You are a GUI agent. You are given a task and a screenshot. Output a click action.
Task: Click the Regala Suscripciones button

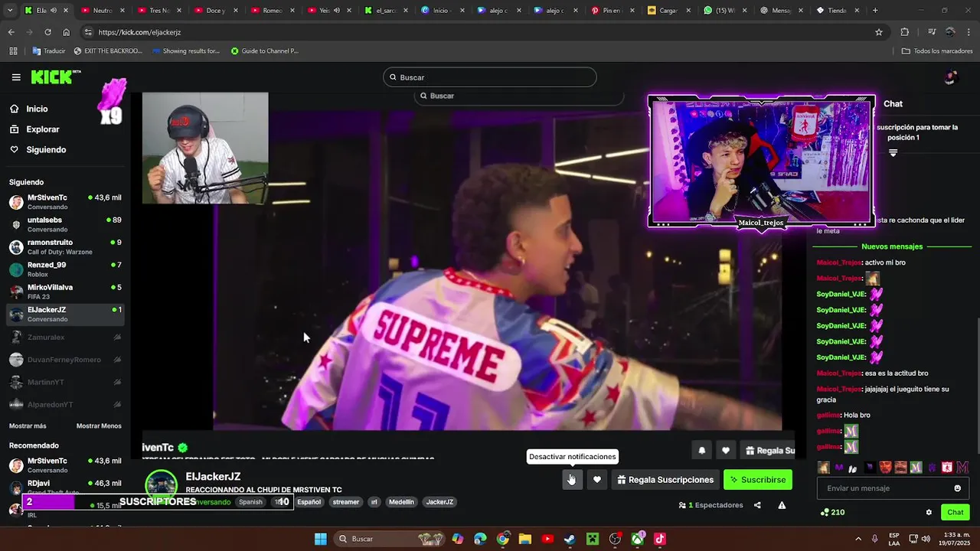(665, 480)
